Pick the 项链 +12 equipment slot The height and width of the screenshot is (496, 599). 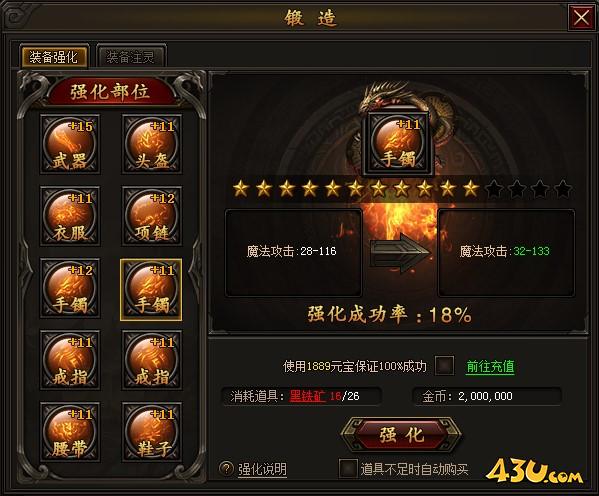[x=152, y=216]
